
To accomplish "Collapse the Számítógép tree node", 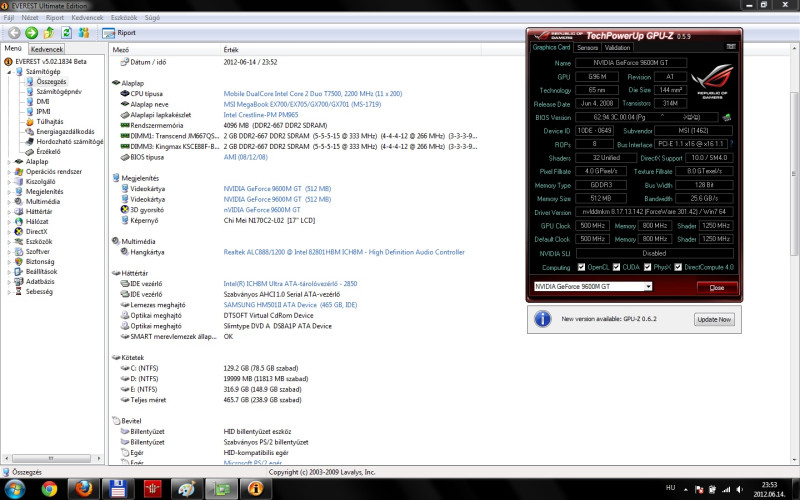I will [x=9, y=72].
